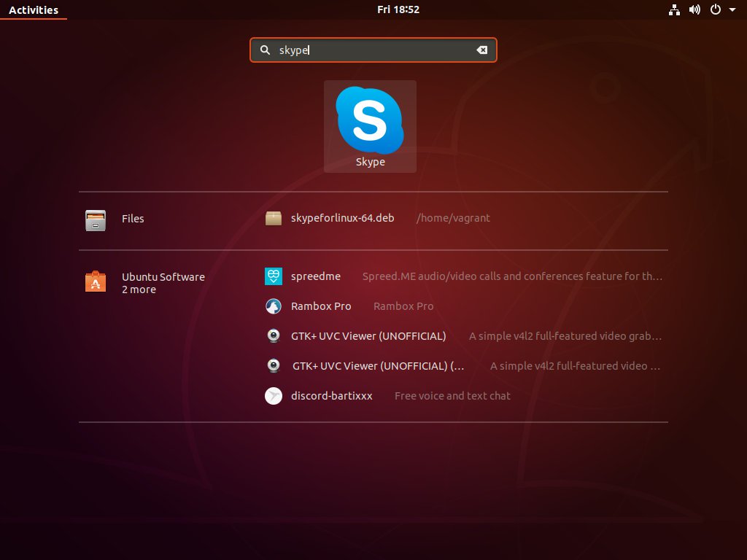This screenshot has height=560, width=747.
Task: Click the discord-bartixxx icon
Action: (x=273, y=395)
